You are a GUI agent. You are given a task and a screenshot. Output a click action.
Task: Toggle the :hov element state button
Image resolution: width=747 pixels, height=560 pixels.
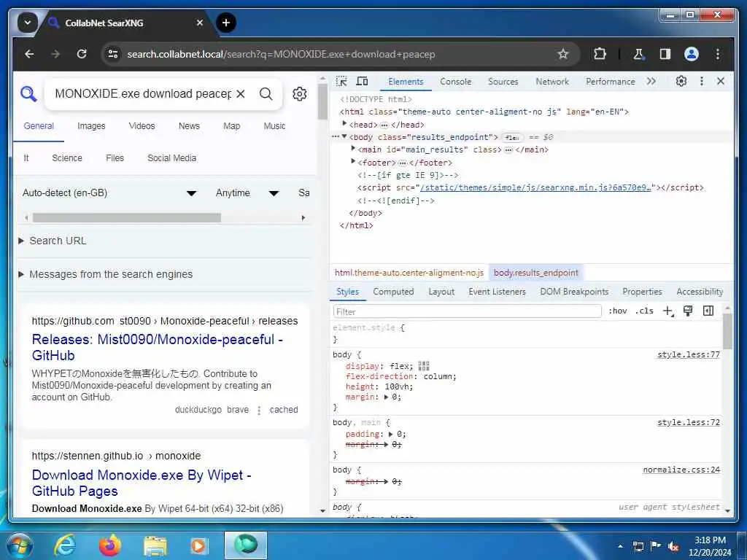tap(617, 311)
